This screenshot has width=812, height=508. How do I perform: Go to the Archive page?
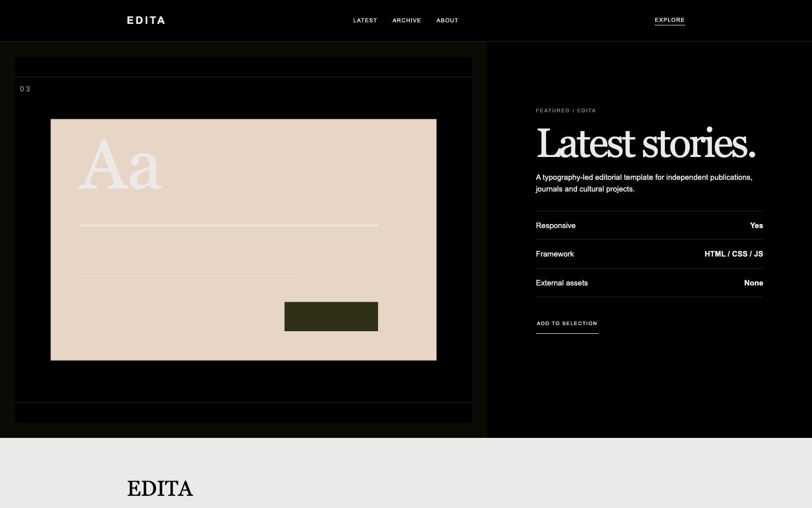[407, 20]
